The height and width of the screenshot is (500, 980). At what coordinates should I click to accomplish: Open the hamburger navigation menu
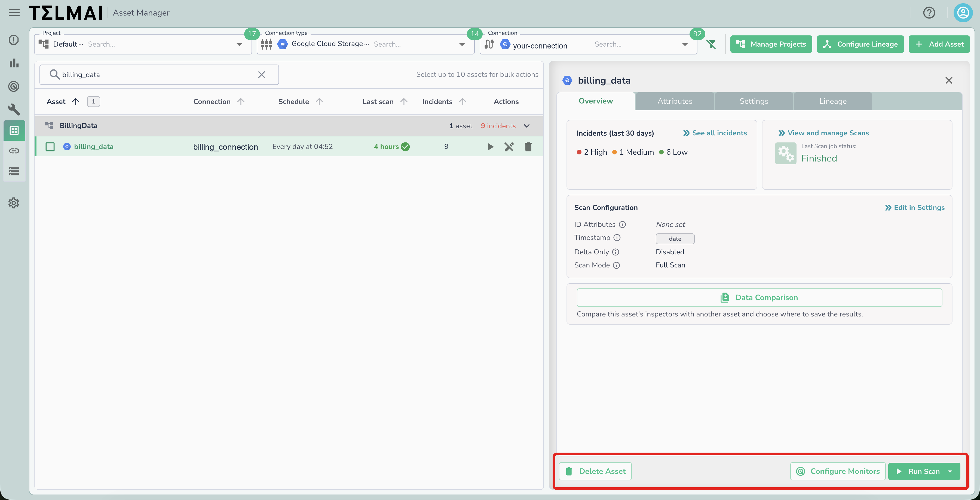14,13
